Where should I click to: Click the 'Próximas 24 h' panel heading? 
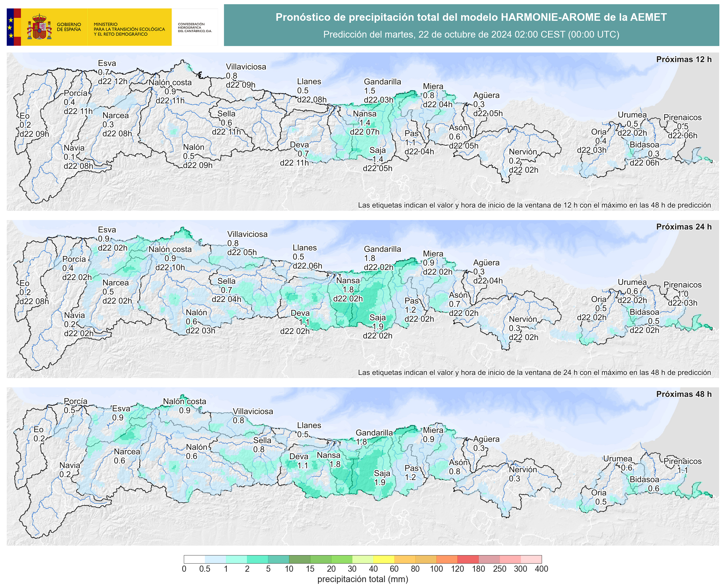coord(684,226)
